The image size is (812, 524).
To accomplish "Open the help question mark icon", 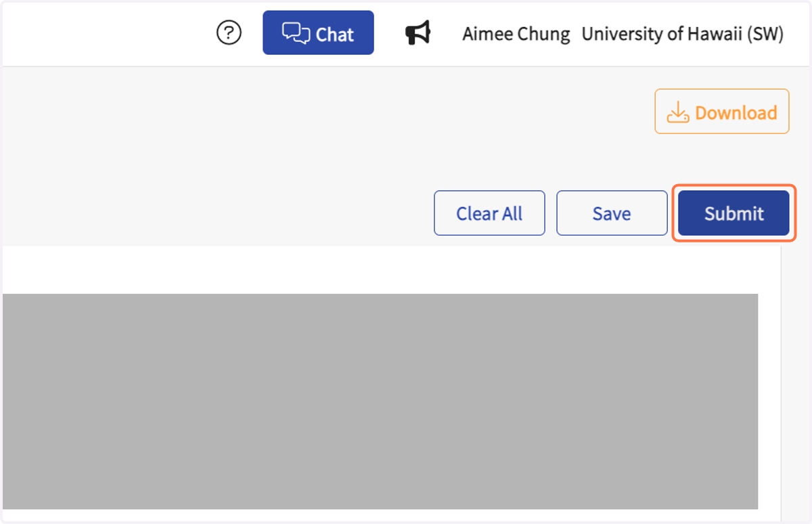I will click(x=229, y=32).
